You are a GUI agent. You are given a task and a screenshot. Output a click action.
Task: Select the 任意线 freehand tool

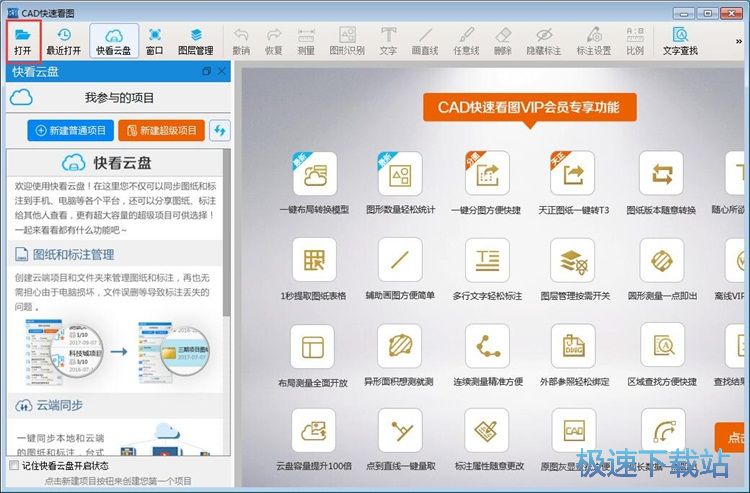466,41
